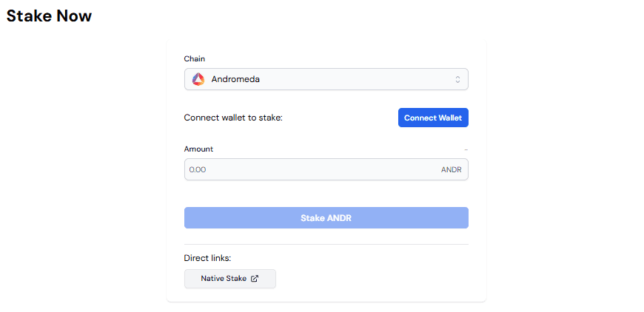Click the divider line above Direct links
The height and width of the screenshot is (312, 644).
pyautogui.click(x=326, y=244)
